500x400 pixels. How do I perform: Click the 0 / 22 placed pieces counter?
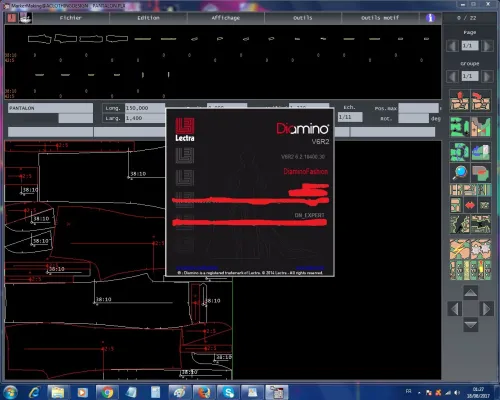pyautogui.click(x=466, y=18)
